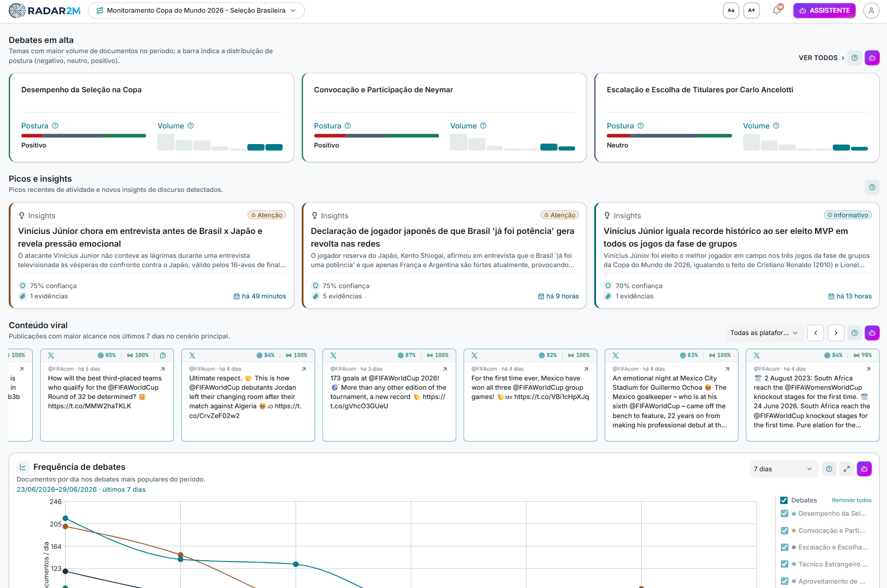Click há 49 minutos timestamp
Image resolution: width=887 pixels, height=588 pixels.
coord(260,296)
